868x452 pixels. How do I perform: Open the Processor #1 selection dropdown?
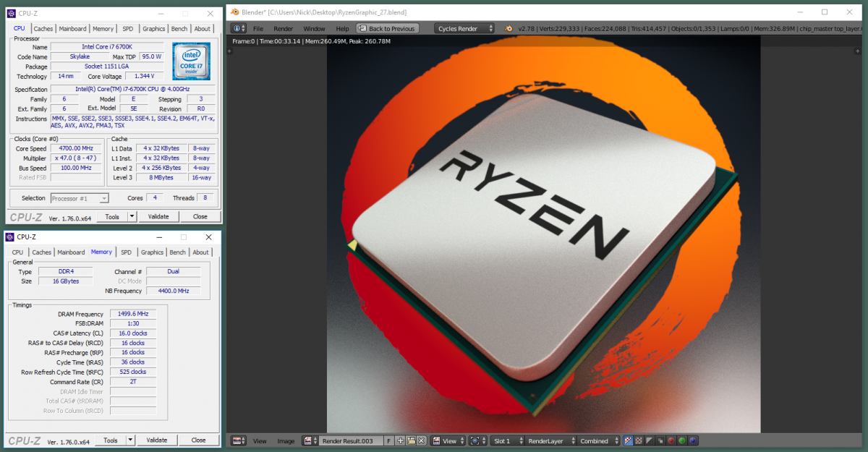click(80, 198)
